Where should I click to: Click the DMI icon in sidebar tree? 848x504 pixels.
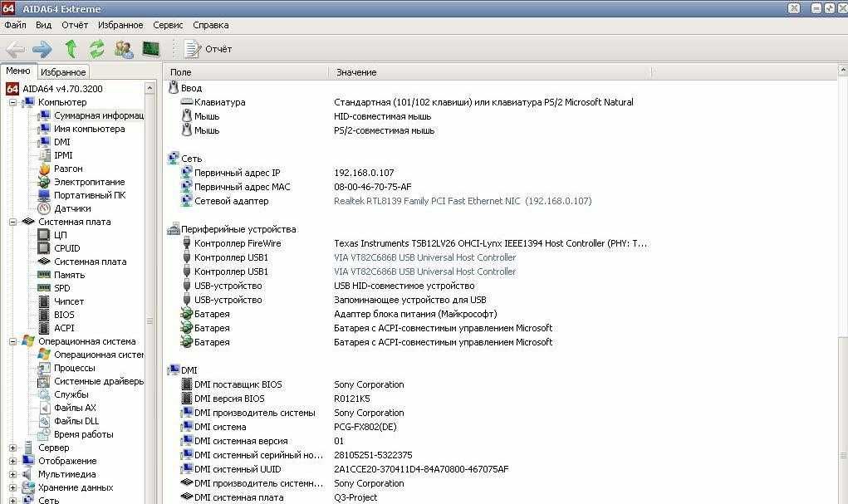click(44, 142)
